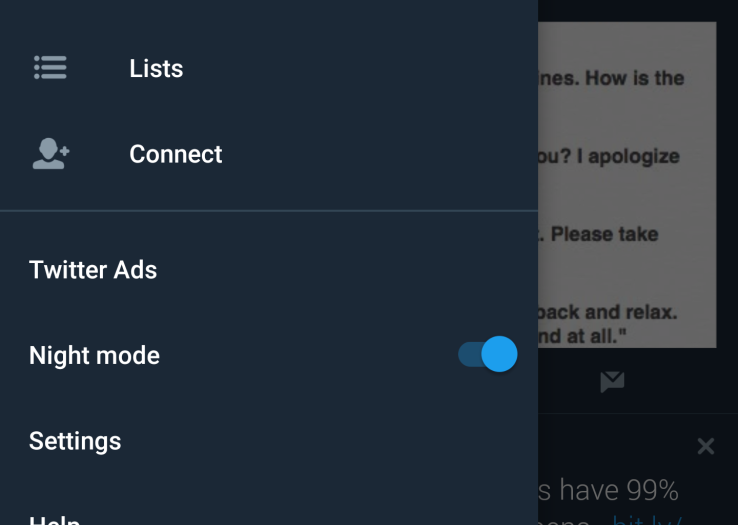The image size is (738, 525).
Task: Click the blue knob of Night mode toggle
Action: click(x=499, y=354)
